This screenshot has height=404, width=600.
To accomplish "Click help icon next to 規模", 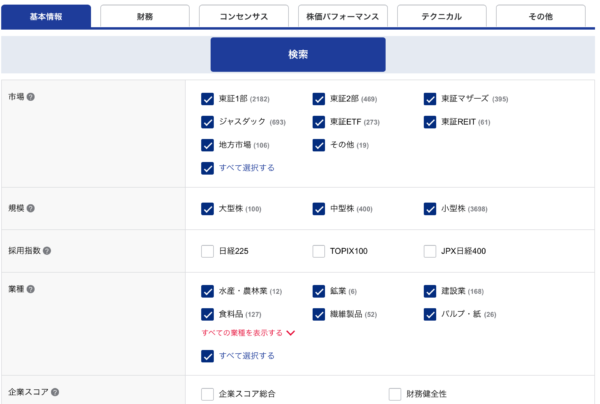I will tap(31, 208).
